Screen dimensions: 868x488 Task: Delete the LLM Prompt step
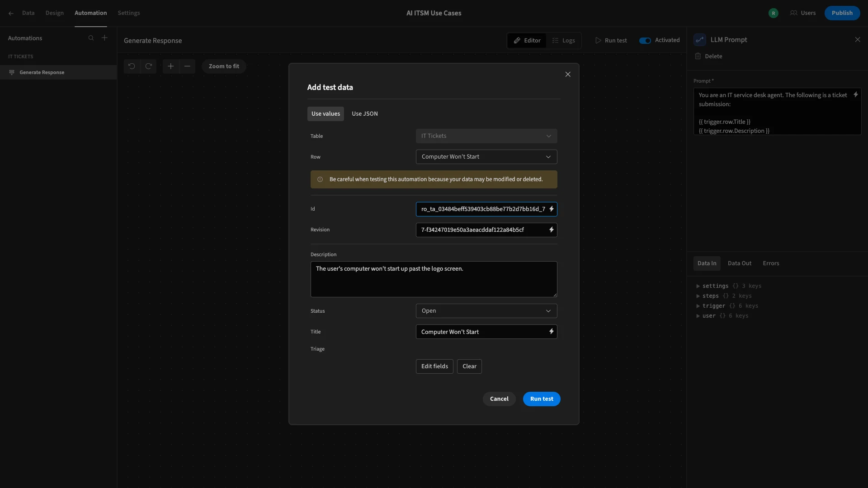[x=708, y=56]
